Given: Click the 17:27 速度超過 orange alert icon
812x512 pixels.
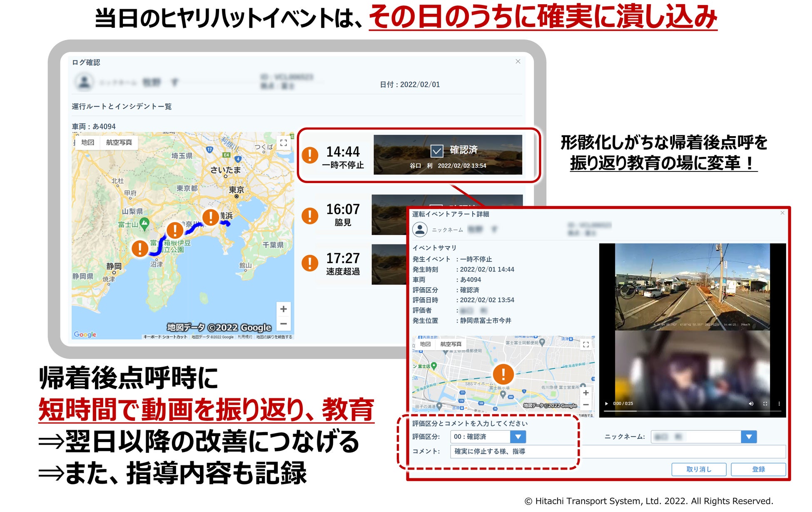Looking at the screenshot, I should pos(310,263).
